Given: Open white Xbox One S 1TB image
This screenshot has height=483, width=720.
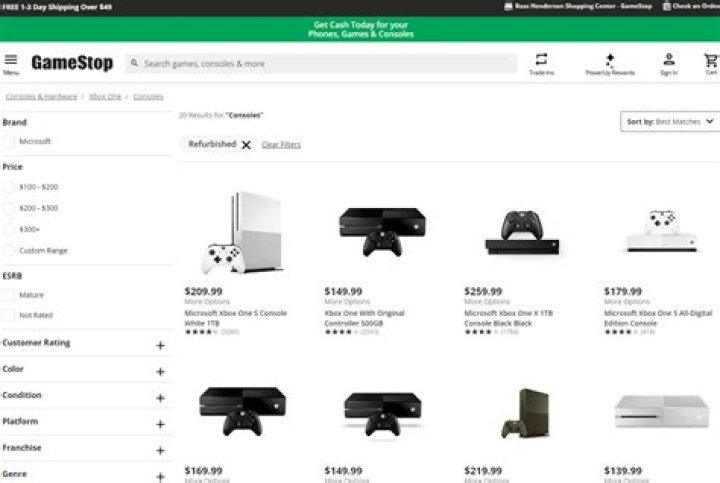Looking at the screenshot, I should click(242, 233).
